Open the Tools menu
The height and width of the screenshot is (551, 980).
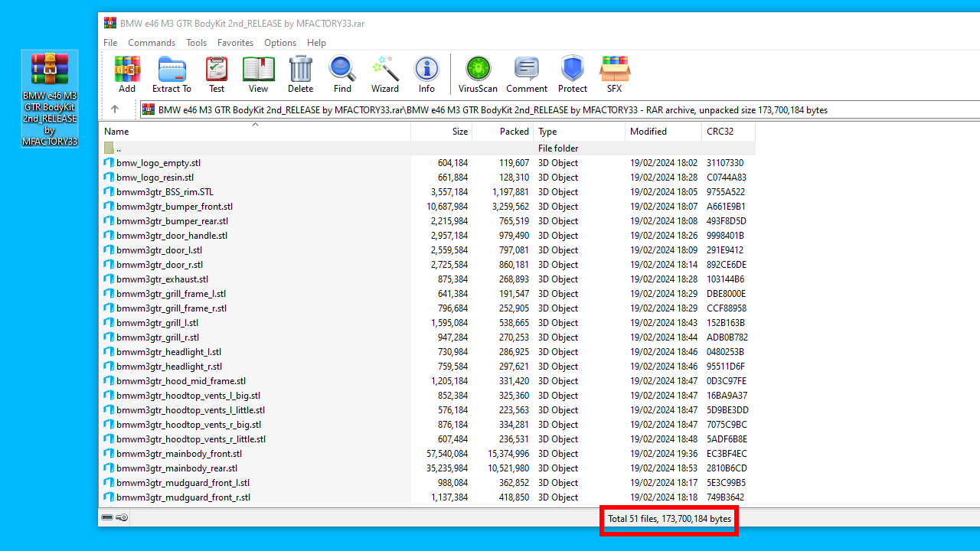click(196, 43)
